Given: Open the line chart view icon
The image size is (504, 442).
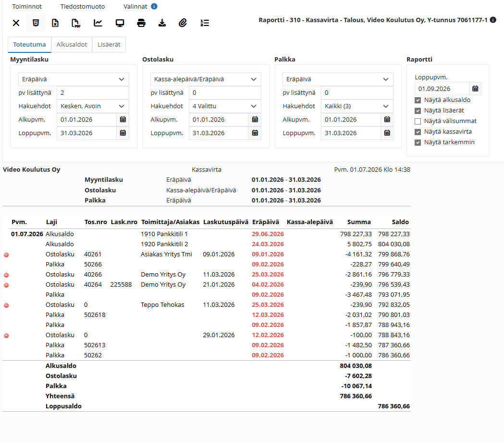Looking at the screenshot, I should pyautogui.click(x=98, y=23).
